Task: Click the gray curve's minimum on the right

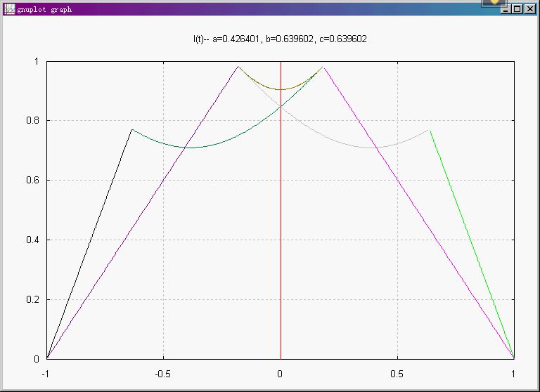Action: point(375,148)
